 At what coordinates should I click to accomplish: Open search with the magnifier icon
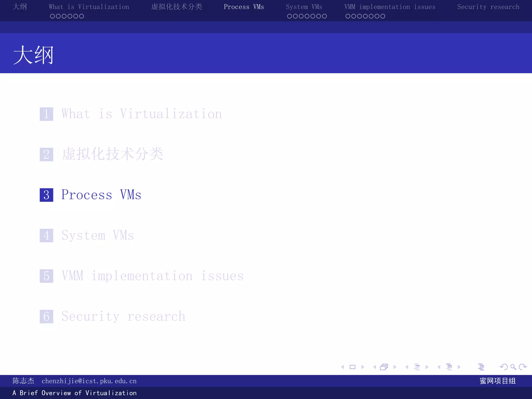(x=513, y=367)
